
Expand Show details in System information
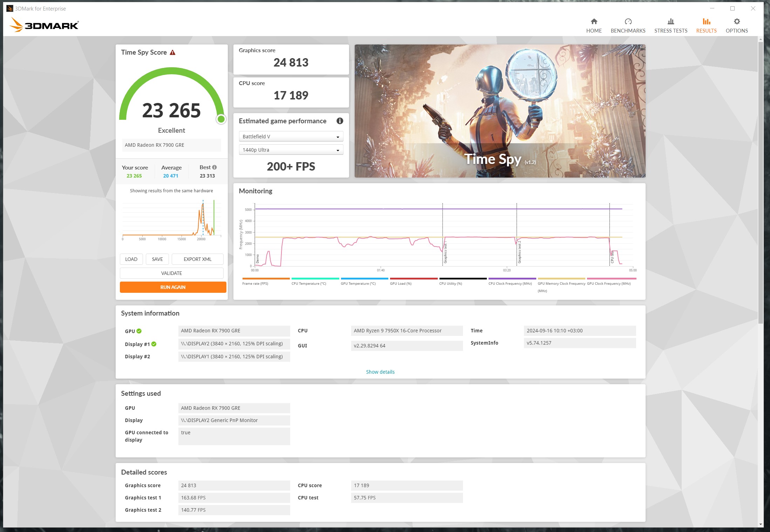coord(380,372)
